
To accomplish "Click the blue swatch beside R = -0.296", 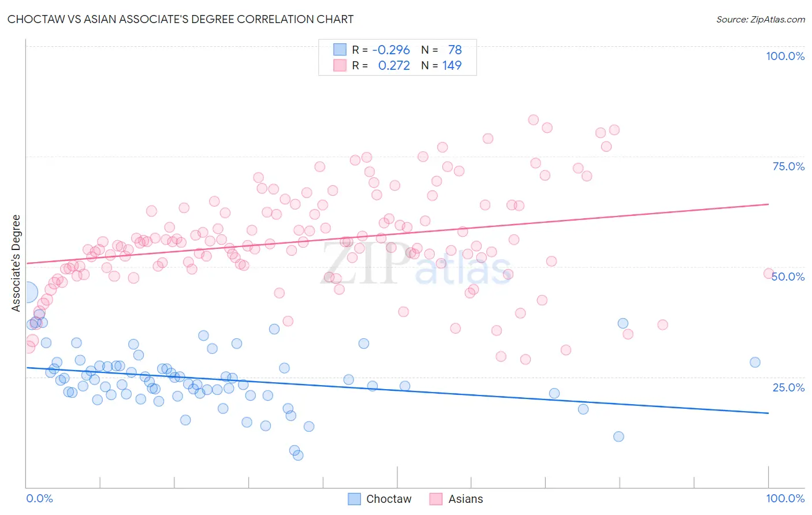I will [x=340, y=50].
